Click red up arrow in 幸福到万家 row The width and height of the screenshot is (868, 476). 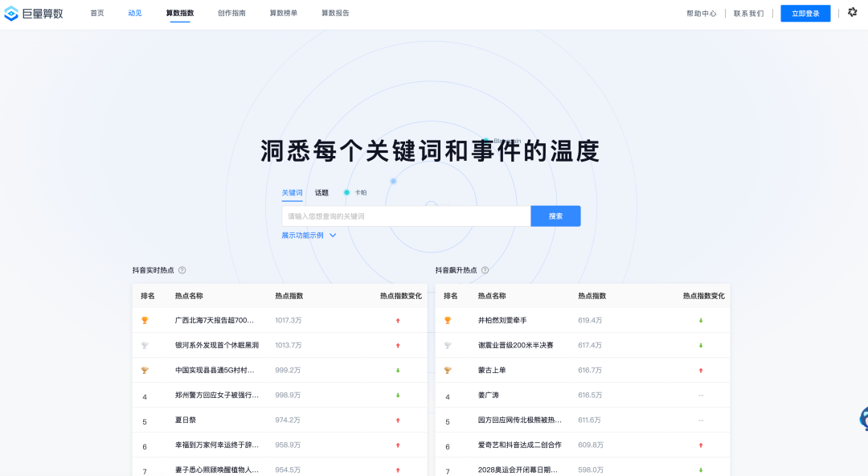(x=398, y=445)
